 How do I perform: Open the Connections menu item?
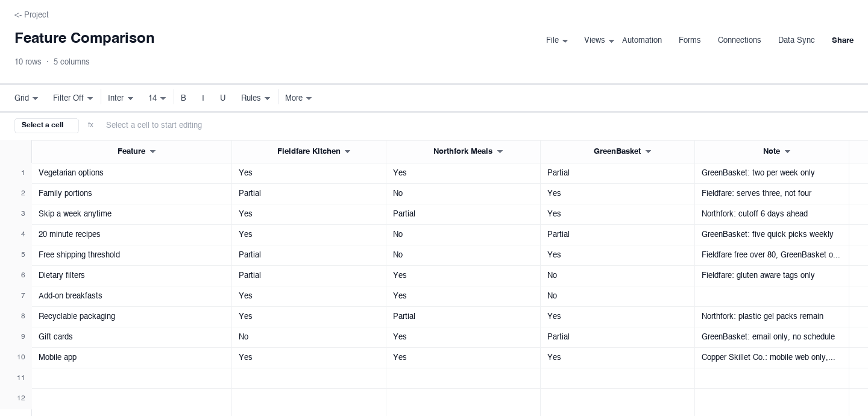coord(739,40)
